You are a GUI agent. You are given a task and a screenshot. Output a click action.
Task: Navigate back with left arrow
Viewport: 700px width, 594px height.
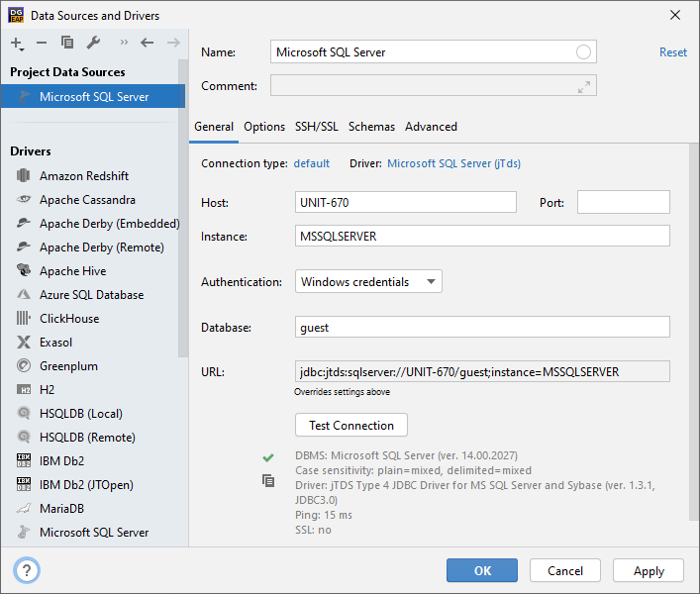click(147, 43)
